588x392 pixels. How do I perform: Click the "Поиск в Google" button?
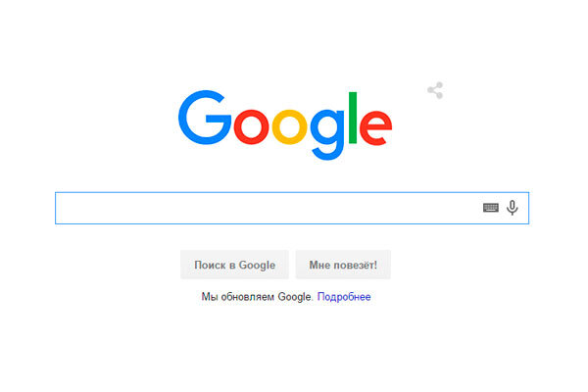point(234,265)
